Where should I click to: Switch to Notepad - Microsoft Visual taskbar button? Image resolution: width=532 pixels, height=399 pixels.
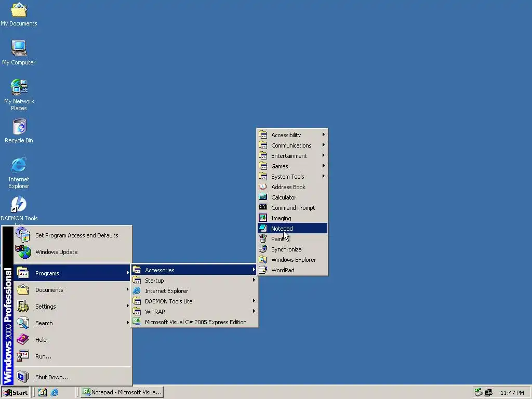[x=122, y=392]
